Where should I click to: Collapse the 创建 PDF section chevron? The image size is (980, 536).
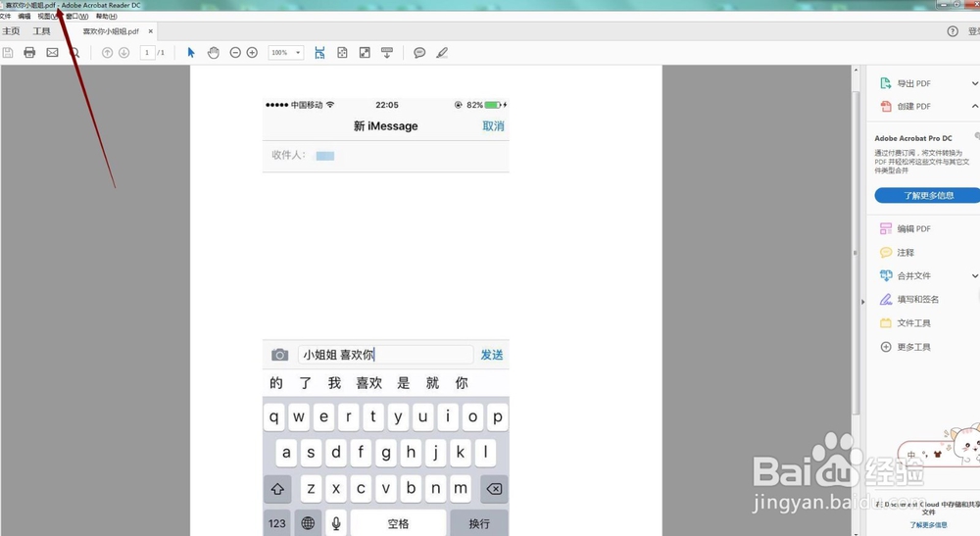[x=974, y=107]
